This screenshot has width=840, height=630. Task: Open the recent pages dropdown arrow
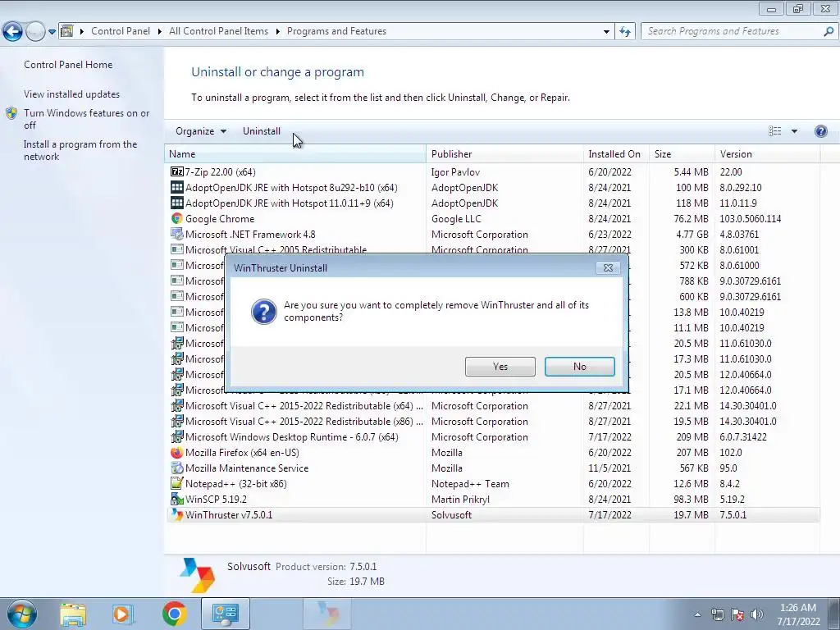click(x=52, y=32)
